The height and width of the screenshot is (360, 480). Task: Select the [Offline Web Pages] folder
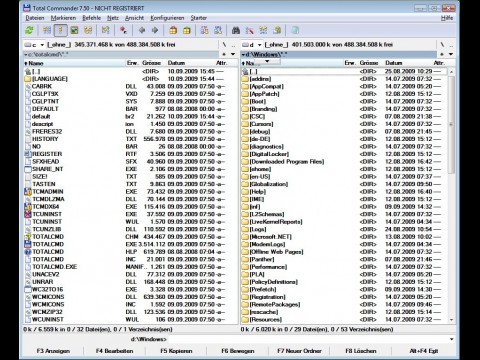click(x=345, y=252)
